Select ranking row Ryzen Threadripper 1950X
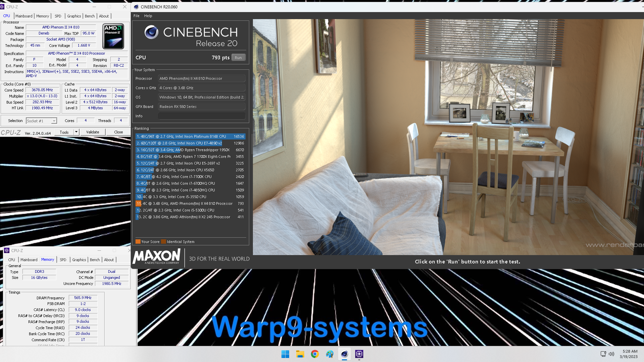 190,150
